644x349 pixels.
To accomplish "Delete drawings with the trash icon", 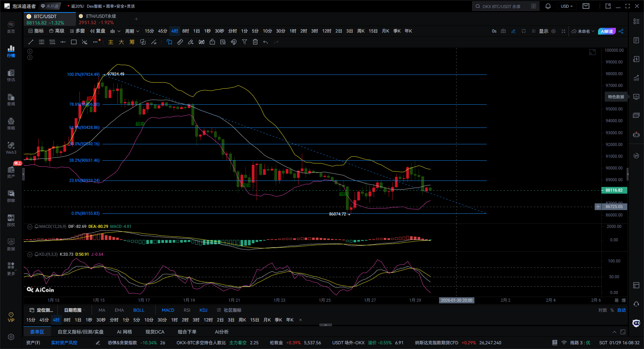I will pos(255,42).
